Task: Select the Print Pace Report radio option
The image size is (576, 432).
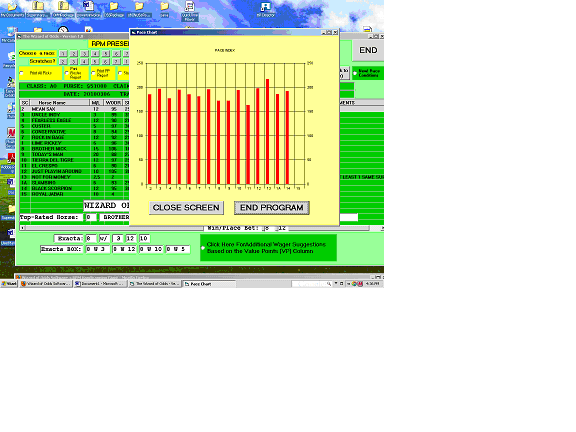Action: click(x=66, y=73)
